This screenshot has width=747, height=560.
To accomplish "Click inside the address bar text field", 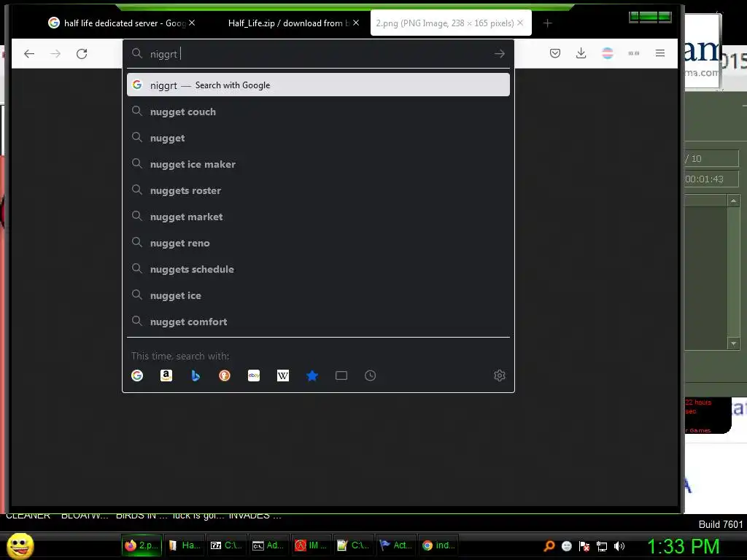I will point(320,54).
